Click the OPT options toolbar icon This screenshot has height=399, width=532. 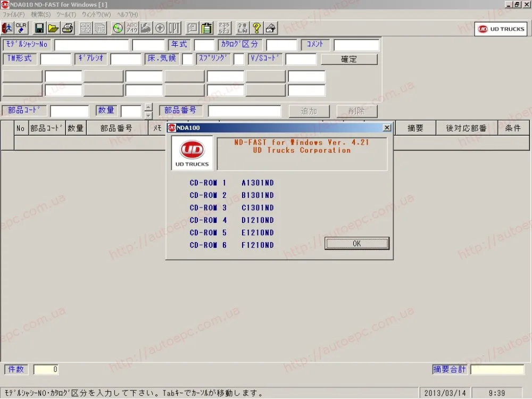(174, 28)
